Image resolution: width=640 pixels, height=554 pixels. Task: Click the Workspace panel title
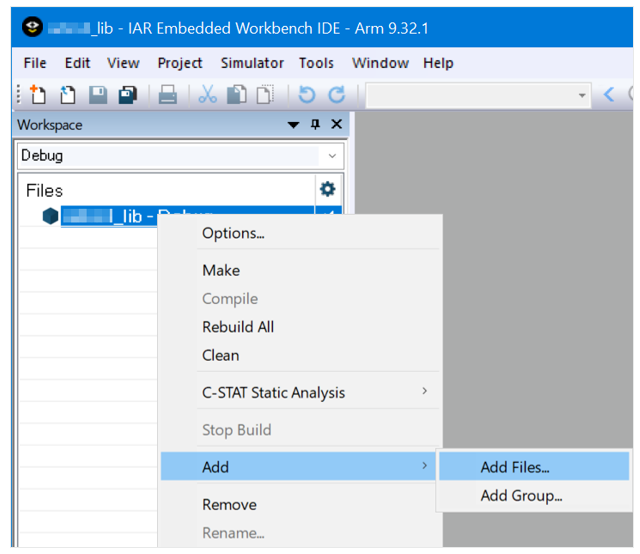50,125
